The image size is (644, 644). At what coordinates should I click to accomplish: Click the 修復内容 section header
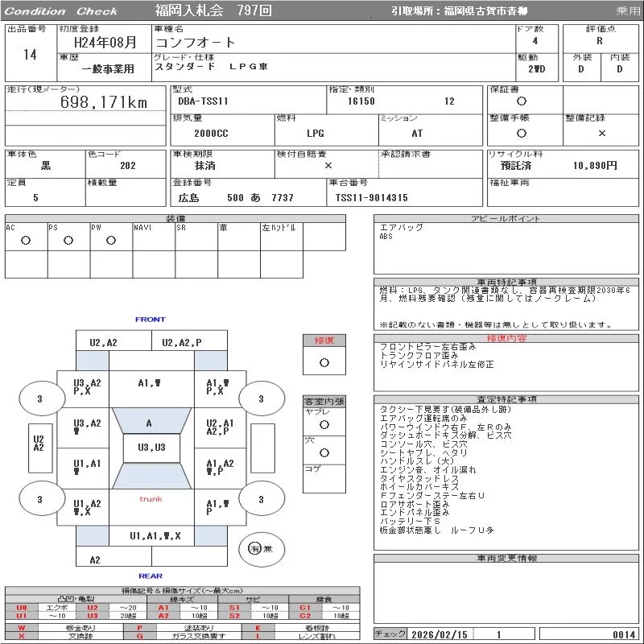(x=506, y=339)
